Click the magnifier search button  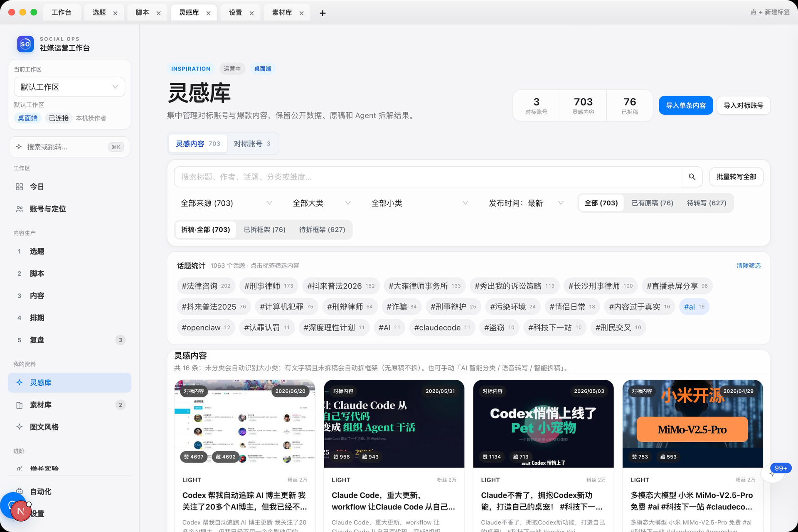[692, 177]
